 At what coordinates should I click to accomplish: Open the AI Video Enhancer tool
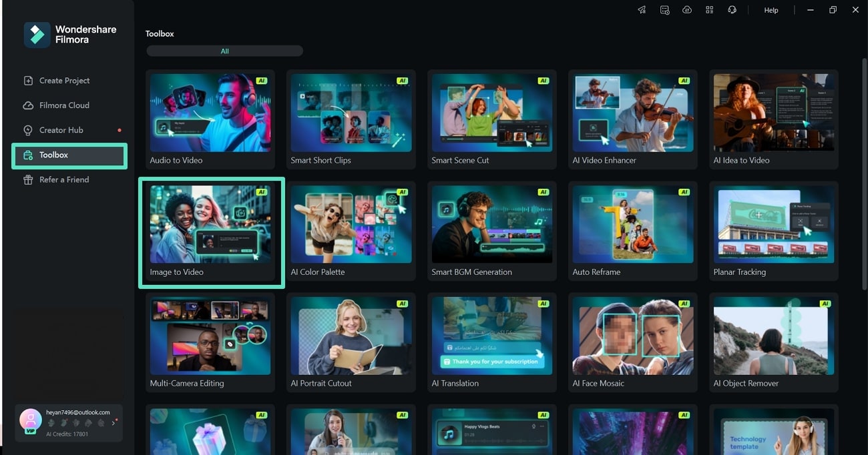click(x=633, y=119)
